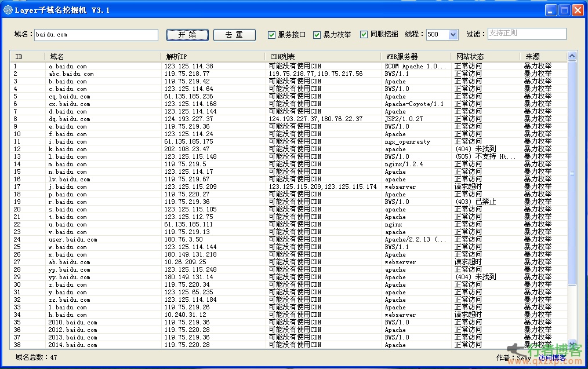The width and height of the screenshot is (588, 369).
Task: Select the 2014.baidu.com row
Action: pos(289,345)
